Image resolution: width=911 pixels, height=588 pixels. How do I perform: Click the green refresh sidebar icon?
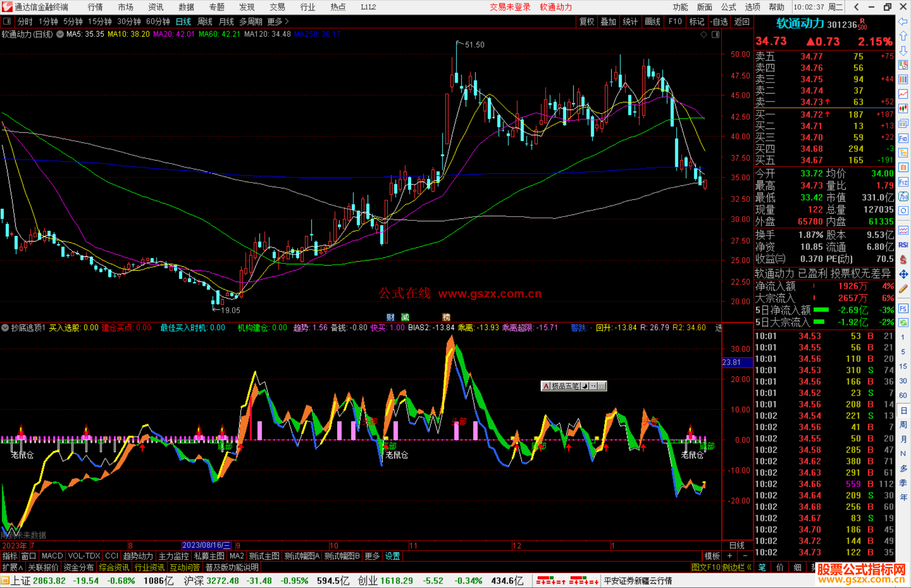coord(903,323)
